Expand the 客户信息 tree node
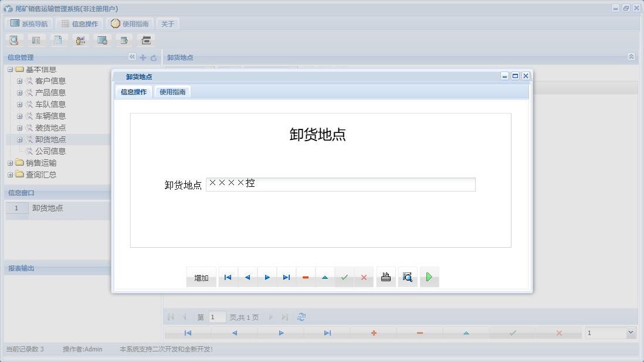 pyautogui.click(x=19, y=81)
